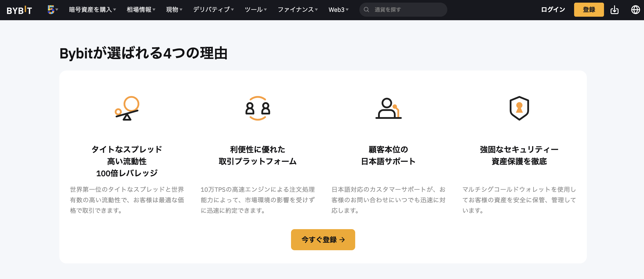Click the 日本語対応のカスタマーサポート description

pos(388,200)
